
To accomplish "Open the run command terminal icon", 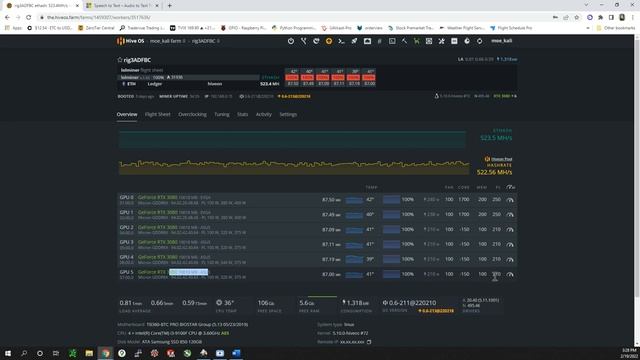I will [342, 41].
